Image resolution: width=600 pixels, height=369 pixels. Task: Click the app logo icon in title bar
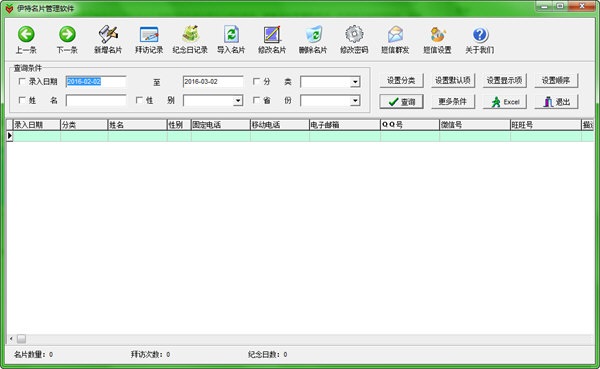point(9,8)
